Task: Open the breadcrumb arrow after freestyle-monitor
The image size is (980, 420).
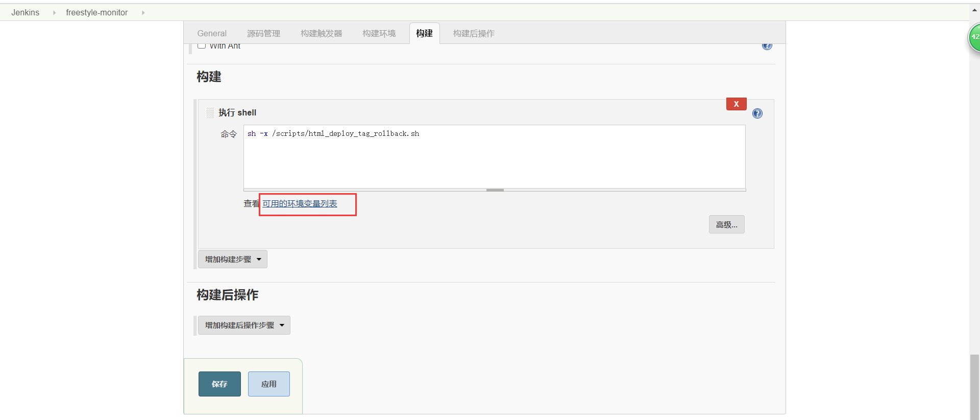Action: (x=143, y=12)
